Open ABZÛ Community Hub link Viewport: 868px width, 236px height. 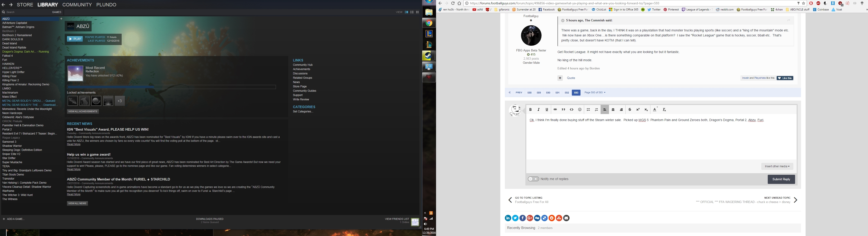pos(303,65)
